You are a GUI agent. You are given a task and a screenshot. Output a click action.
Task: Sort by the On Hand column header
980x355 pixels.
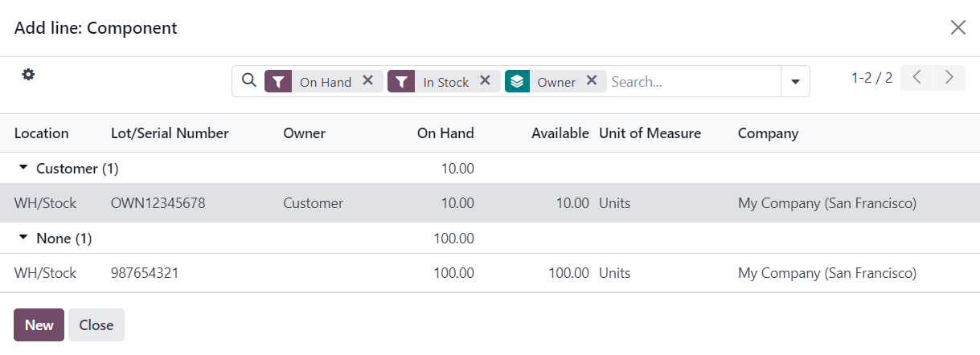[x=445, y=133]
